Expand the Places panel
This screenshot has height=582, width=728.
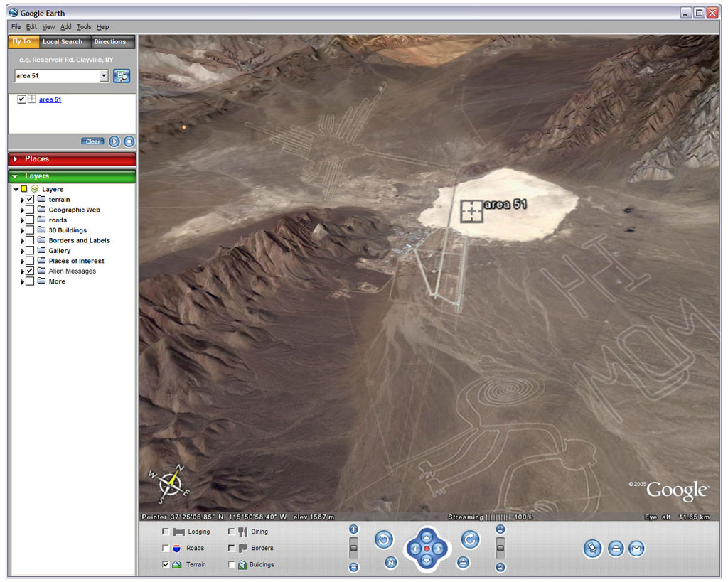pos(15,159)
